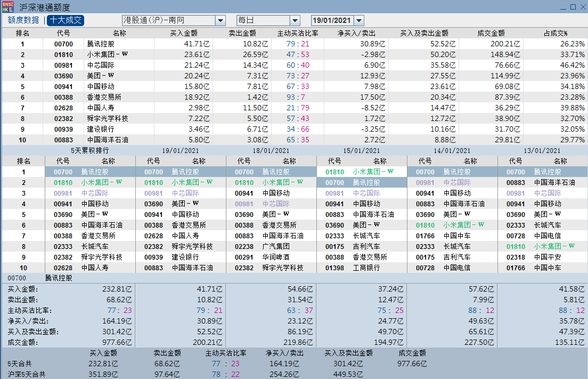Click the 49.63亿 net buy value

(481, 321)
